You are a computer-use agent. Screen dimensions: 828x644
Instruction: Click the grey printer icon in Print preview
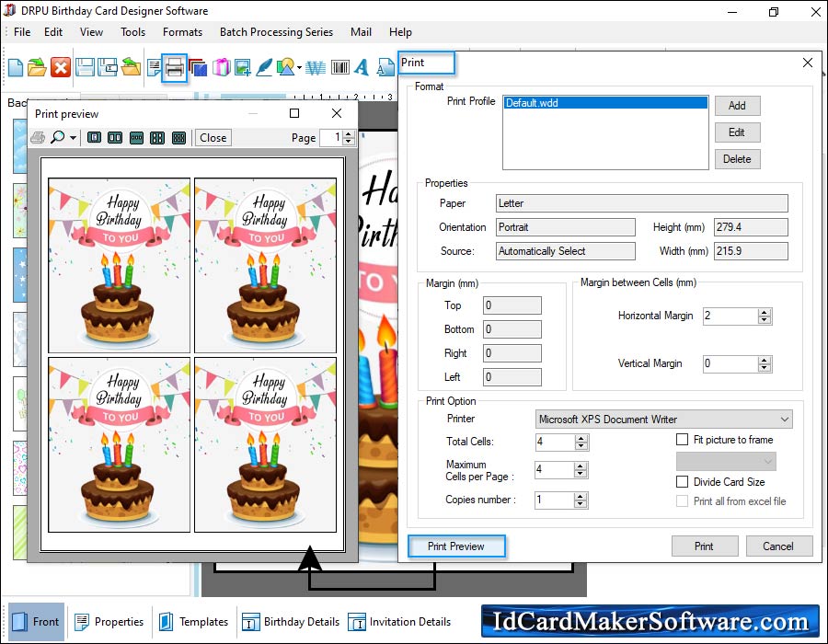click(38, 138)
